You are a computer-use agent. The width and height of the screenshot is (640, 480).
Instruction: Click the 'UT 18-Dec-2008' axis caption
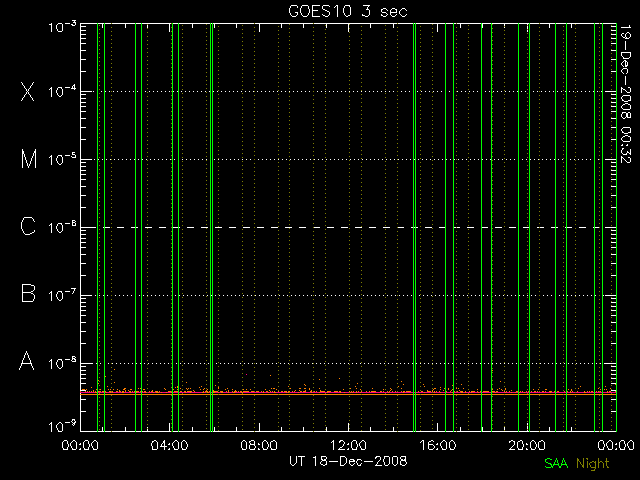pyautogui.click(x=348, y=461)
